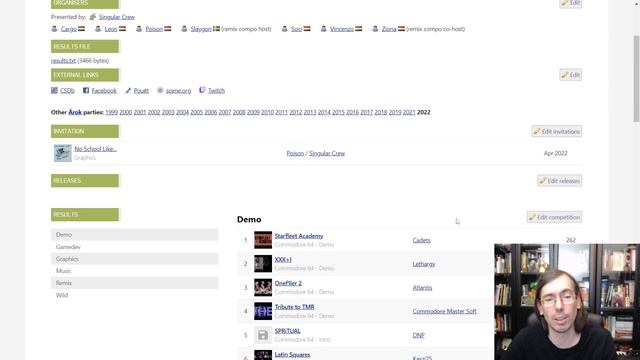Click the group icon beside Singular Crew
Image resolution: width=640 pixels, height=360 pixels.
tap(93, 17)
